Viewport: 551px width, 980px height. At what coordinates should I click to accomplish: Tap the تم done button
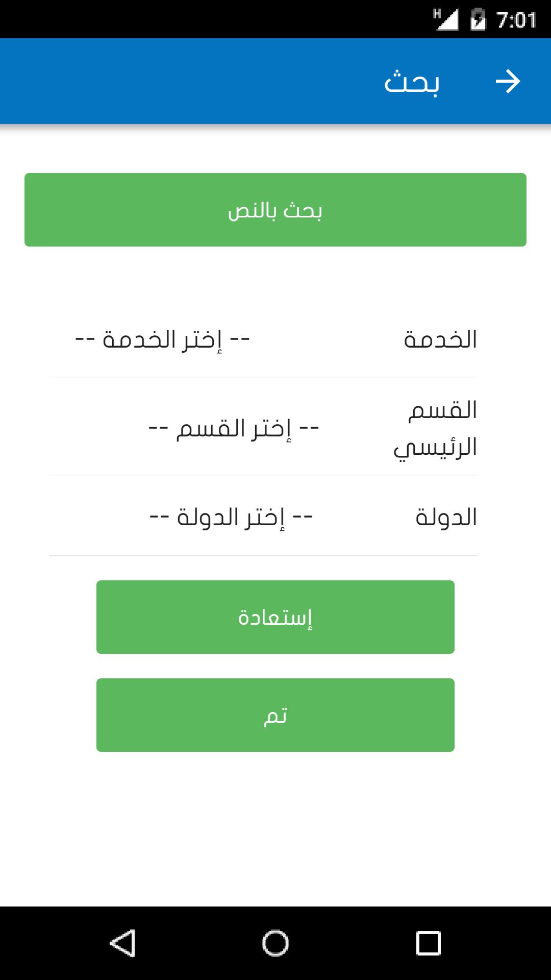(x=275, y=715)
